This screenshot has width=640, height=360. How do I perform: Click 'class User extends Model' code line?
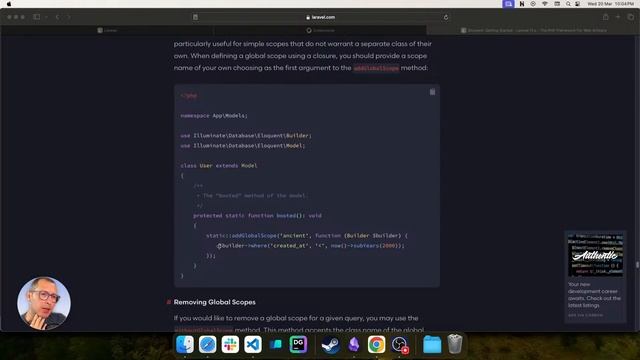(219, 165)
